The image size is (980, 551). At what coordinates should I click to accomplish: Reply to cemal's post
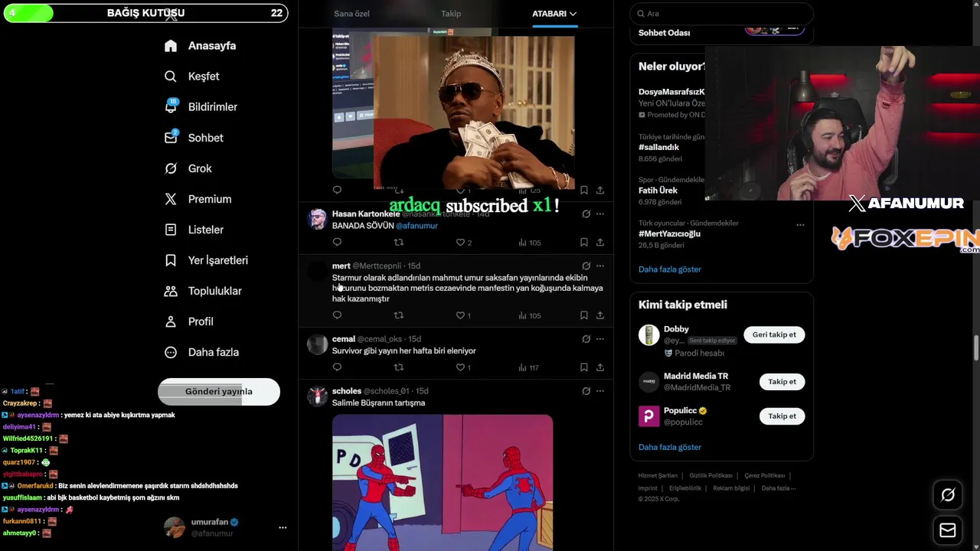337,367
